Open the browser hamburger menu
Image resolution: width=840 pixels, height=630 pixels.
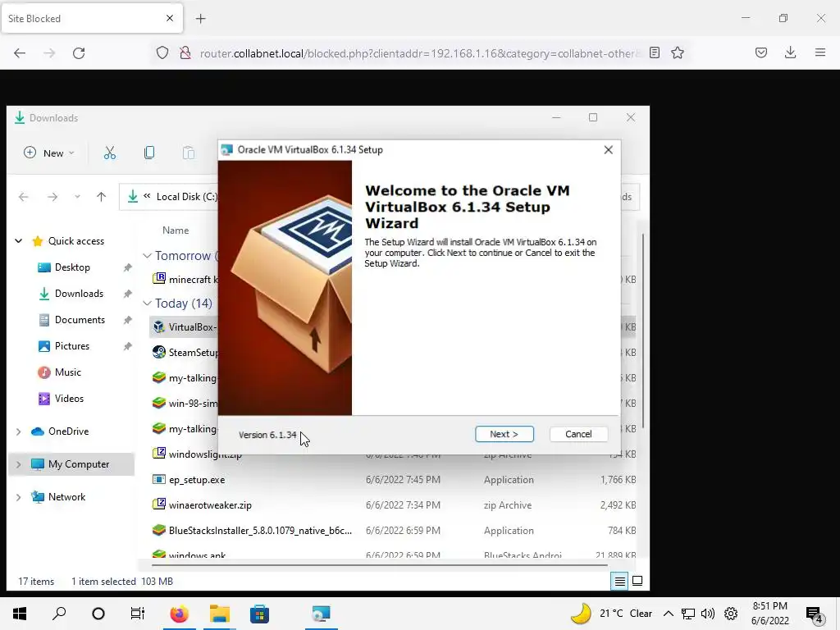820,53
